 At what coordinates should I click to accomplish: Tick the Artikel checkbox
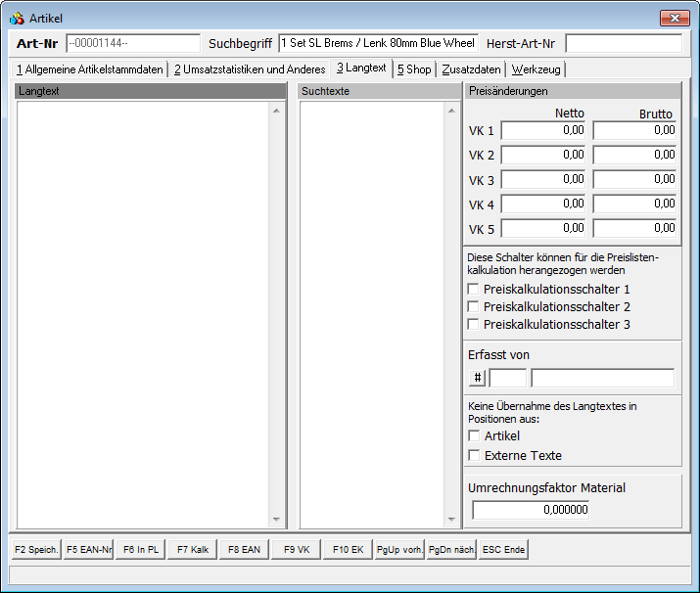pos(474,436)
